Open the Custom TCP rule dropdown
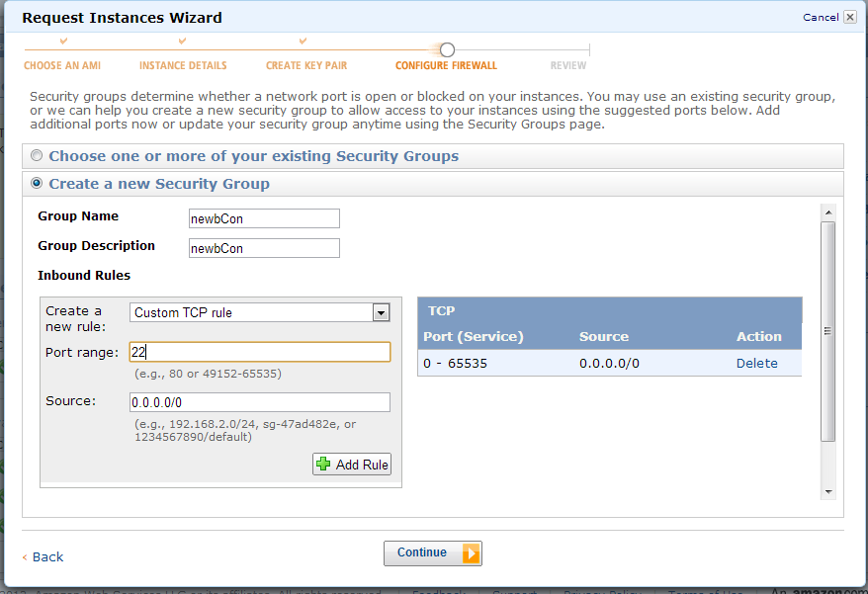Screen dimensions: 868x594 coord(382,311)
